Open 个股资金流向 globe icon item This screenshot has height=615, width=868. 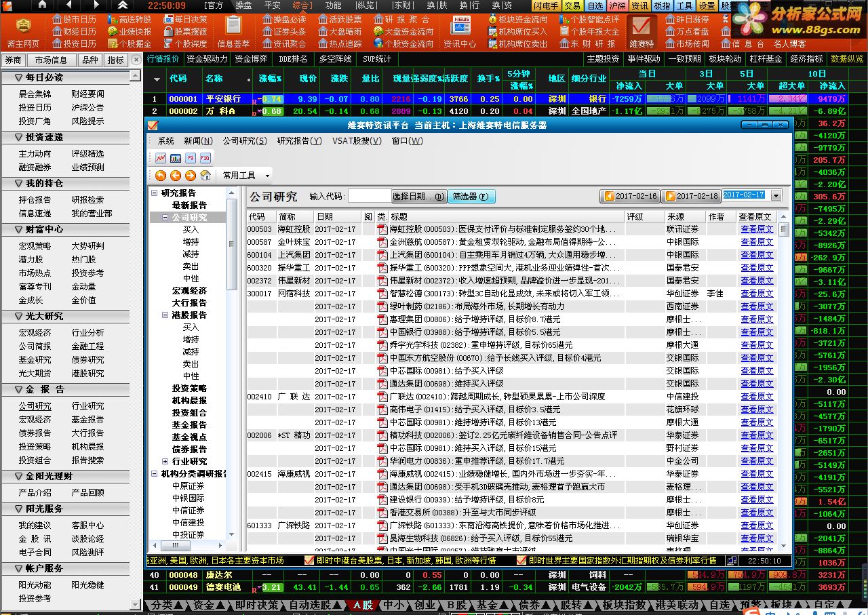402,44
